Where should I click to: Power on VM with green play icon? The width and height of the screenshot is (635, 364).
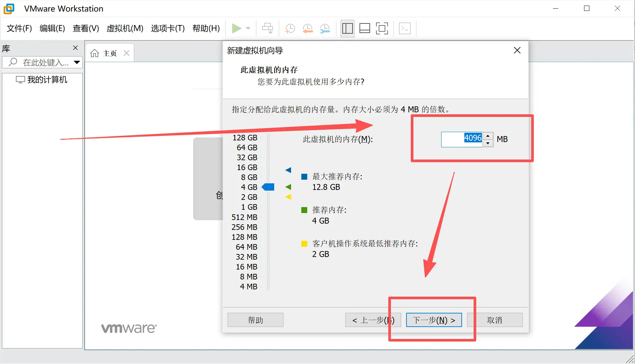[x=236, y=28]
